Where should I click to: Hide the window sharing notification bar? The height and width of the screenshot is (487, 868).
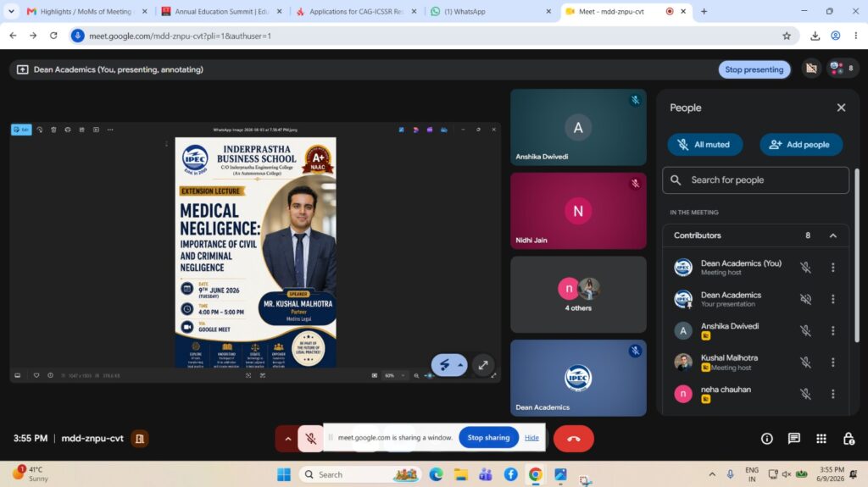pyautogui.click(x=531, y=437)
